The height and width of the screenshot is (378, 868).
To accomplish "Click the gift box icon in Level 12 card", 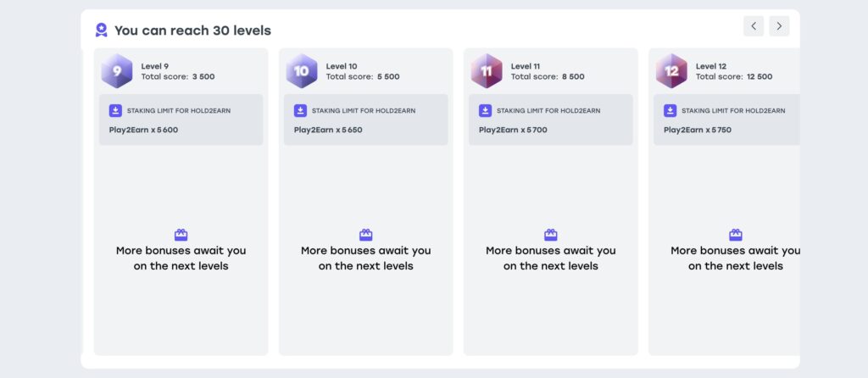I will coord(736,235).
